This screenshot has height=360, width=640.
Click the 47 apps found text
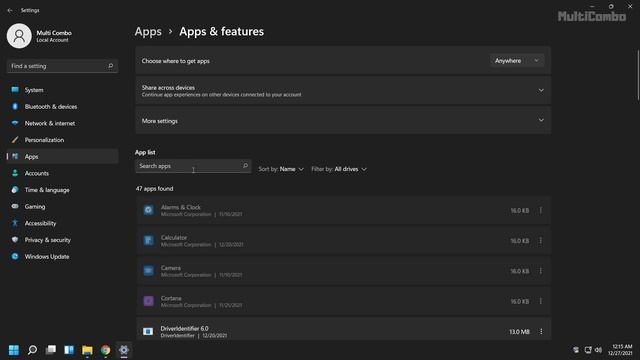tap(154, 189)
